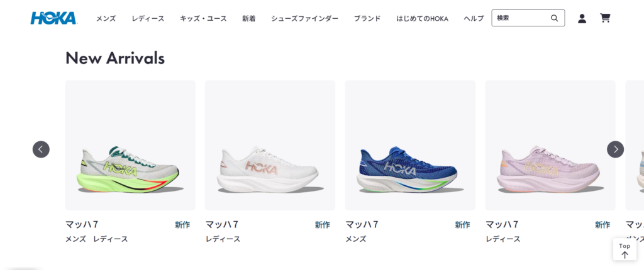Viewport: 644px width, 270px height.
Task: Open the メンズ menu
Action: tap(106, 18)
